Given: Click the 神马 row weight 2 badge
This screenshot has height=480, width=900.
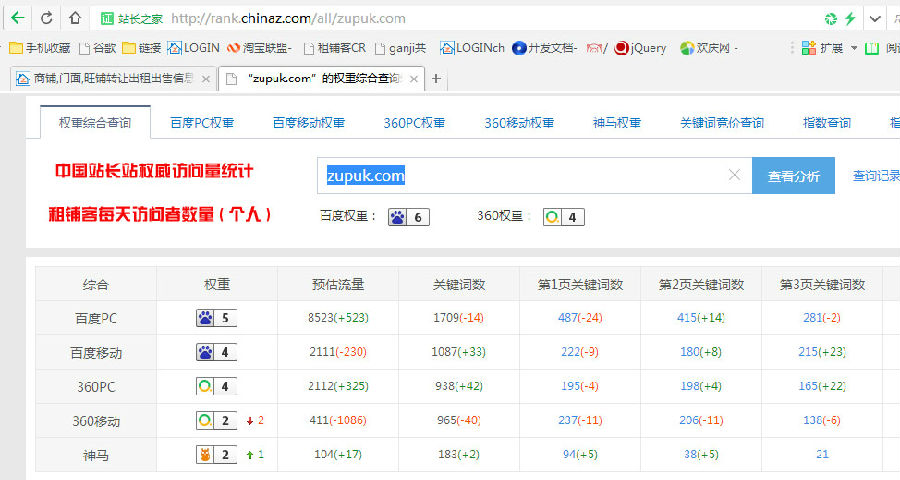Looking at the screenshot, I should 216,455.
